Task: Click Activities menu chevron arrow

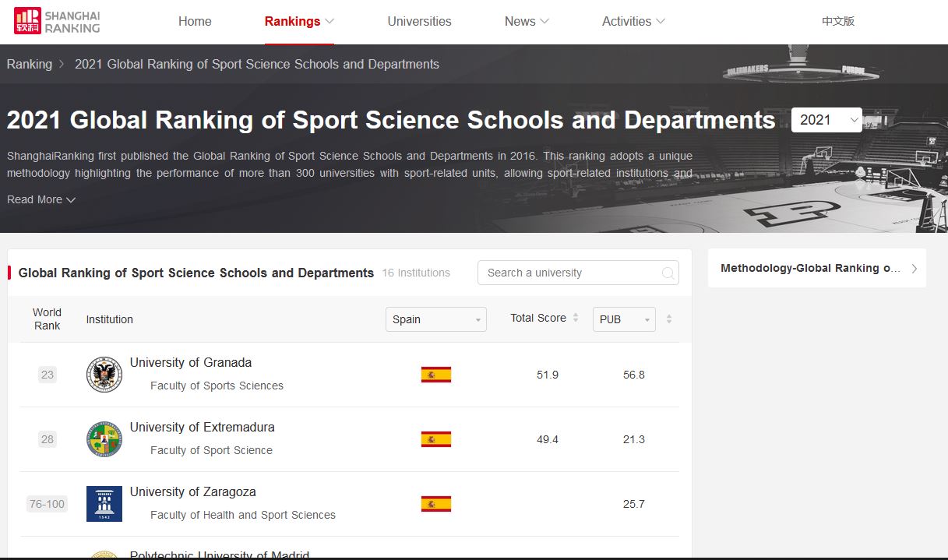Action: tap(661, 22)
